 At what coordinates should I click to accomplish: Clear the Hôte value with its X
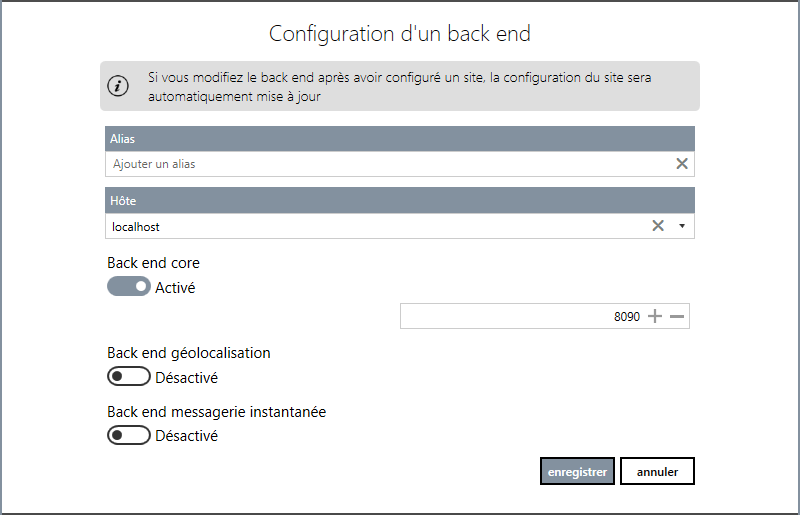point(658,226)
